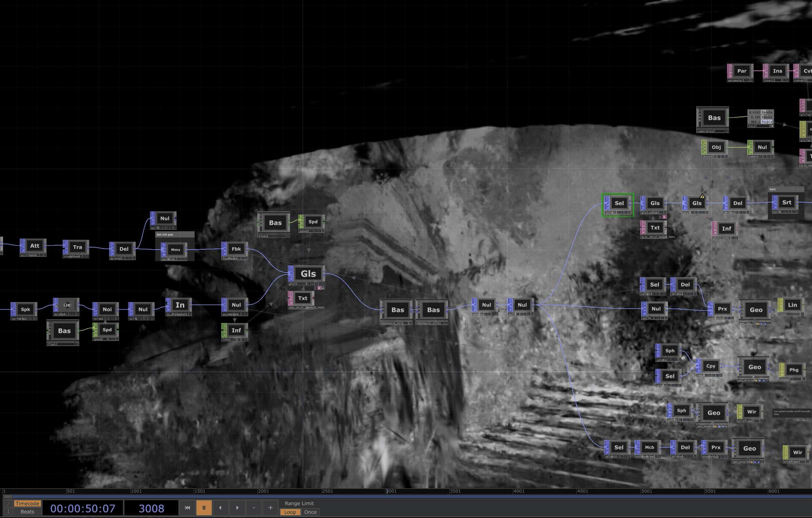Click the Set init pos annotation header
812x518 pixels.
click(x=175, y=234)
